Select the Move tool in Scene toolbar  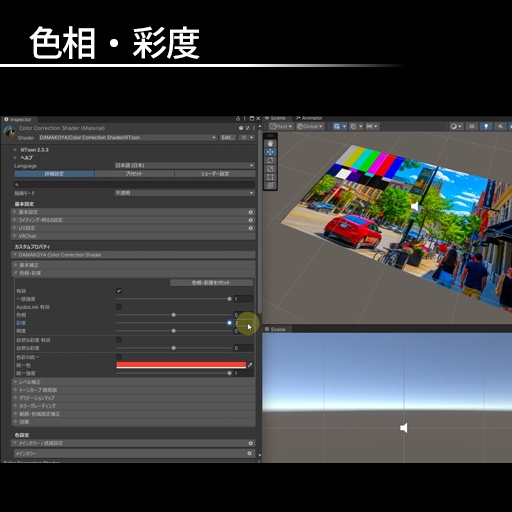[x=270, y=152]
